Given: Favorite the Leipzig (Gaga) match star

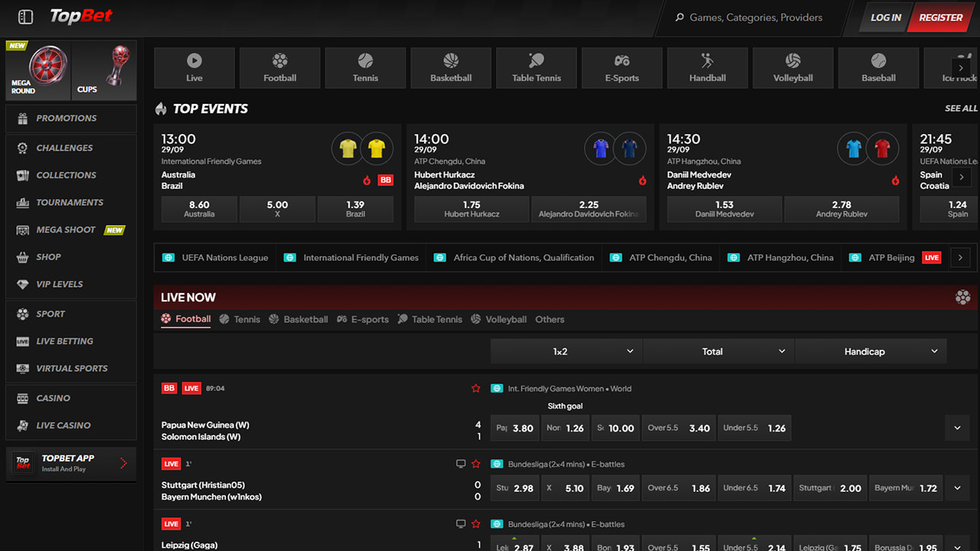Looking at the screenshot, I should tap(475, 524).
